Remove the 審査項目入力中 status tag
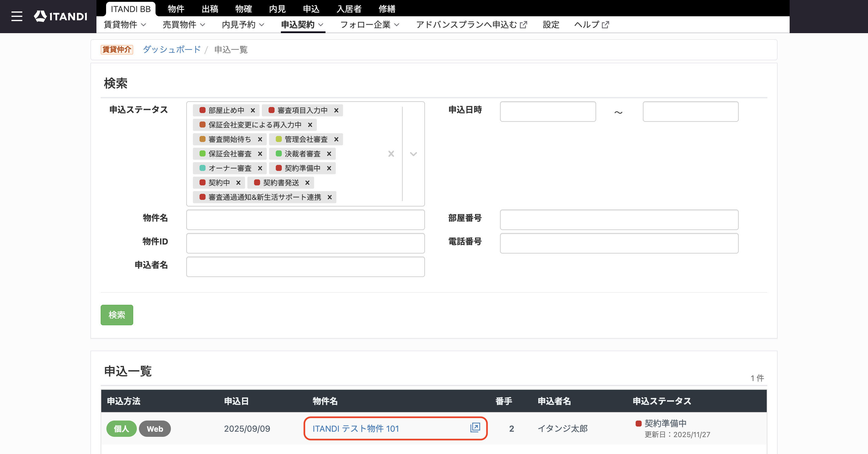Image resolution: width=868 pixels, height=454 pixels. click(336, 110)
